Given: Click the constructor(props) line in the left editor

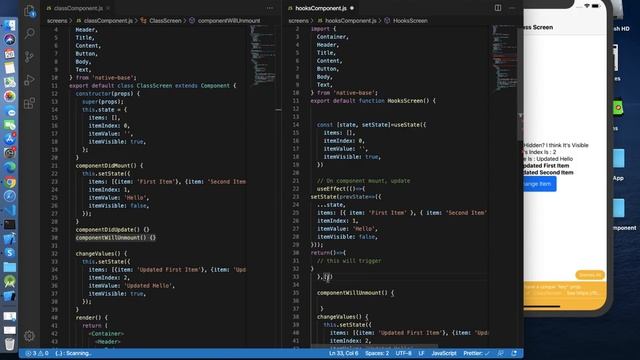Looking at the screenshot, I should pyautogui.click(x=107, y=93).
